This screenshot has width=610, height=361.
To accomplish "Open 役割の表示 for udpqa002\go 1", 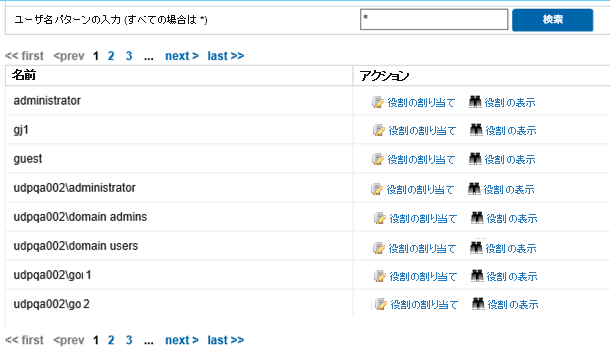I will click(x=512, y=277).
